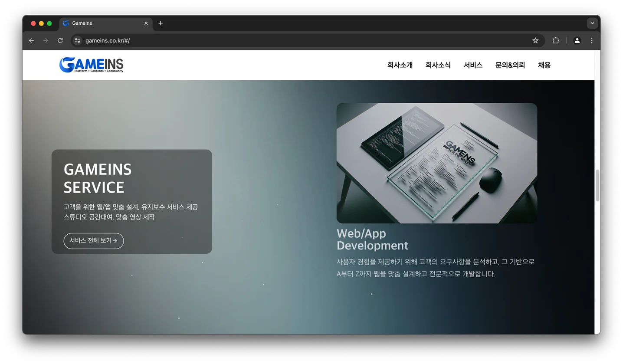Click the Web/App Development heading
Image resolution: width=623 pixels, height=364 pixels.
[x=372, y=239]
